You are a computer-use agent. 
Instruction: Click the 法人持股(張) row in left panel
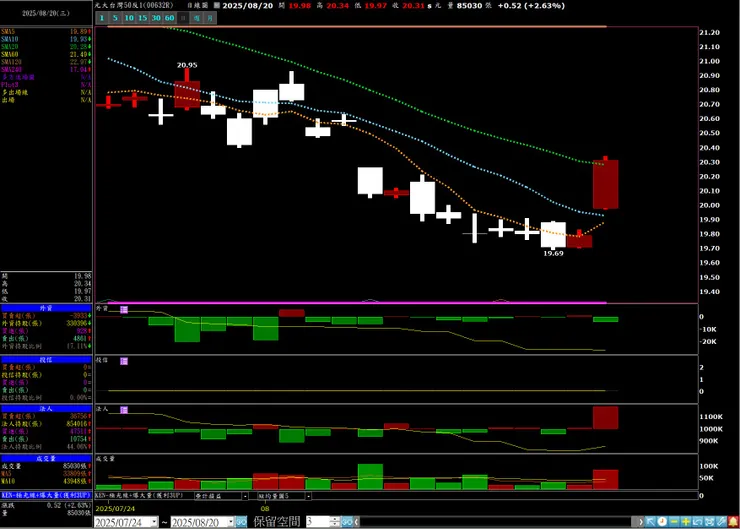[x=46, y=424]
